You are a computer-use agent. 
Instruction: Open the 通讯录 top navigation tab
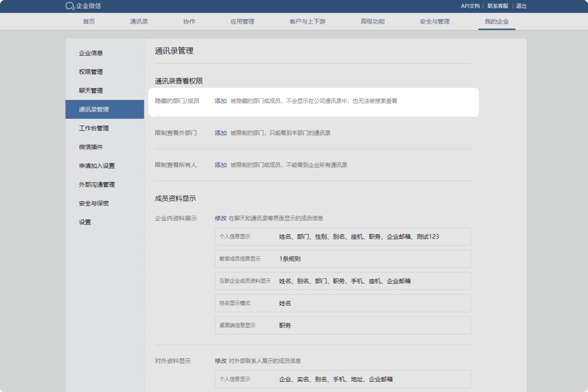point(139,22)
